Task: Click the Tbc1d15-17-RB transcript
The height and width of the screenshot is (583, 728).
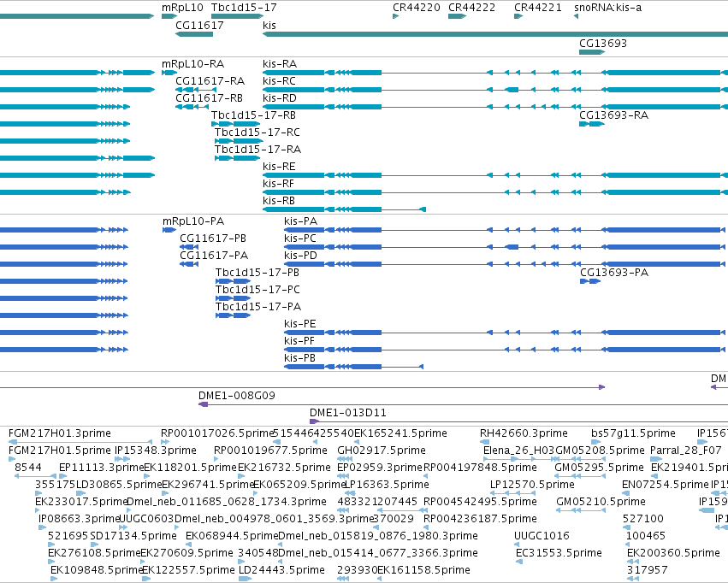Action: 236,124
